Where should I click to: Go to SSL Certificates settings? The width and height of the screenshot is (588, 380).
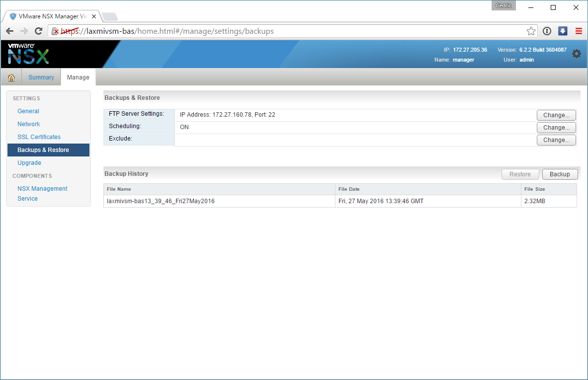(39, 137)
